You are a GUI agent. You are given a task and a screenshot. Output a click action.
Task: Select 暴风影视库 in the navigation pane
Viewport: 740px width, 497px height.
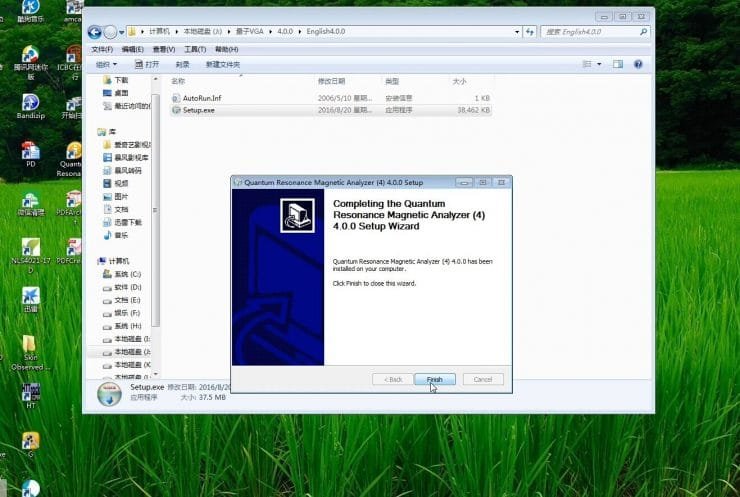tap(126, 158)
